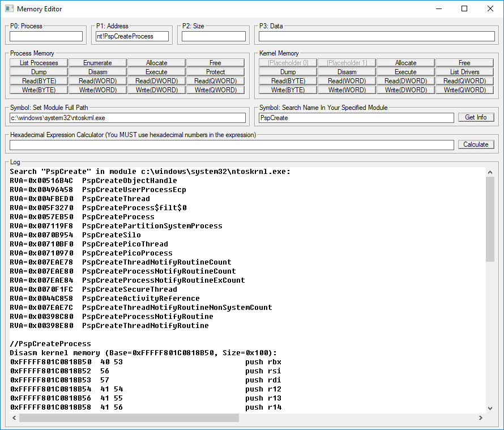Click Read(QWORD) in Process Memory

pos(215,80)
